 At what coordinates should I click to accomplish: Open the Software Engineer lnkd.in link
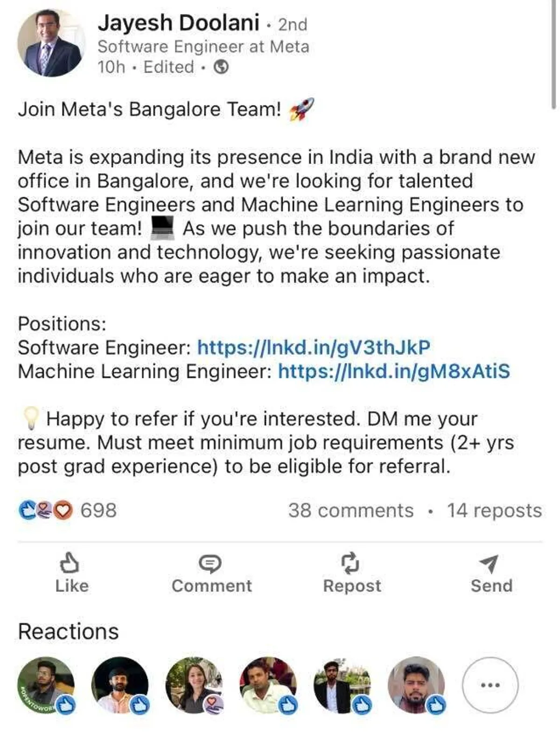click(x=314, y=348)
